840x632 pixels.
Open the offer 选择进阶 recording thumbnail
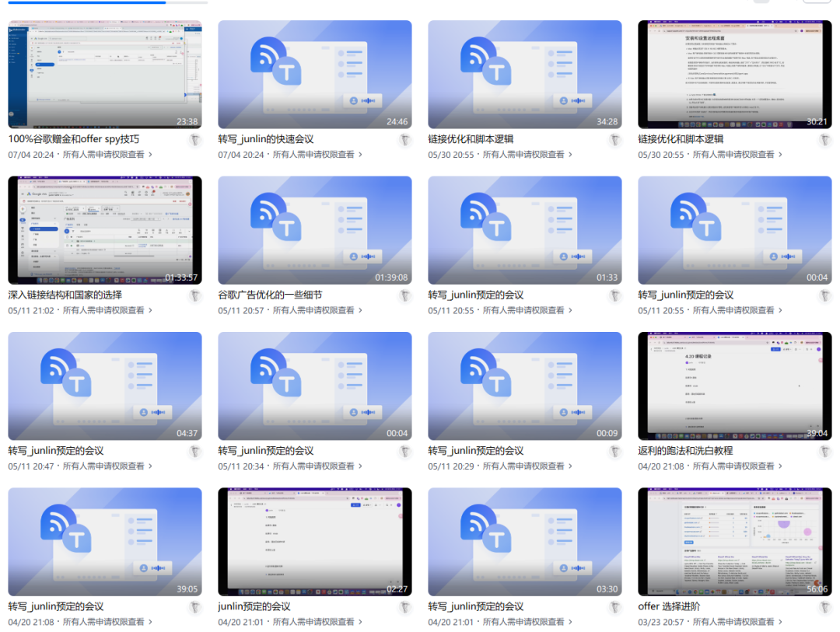735,542
